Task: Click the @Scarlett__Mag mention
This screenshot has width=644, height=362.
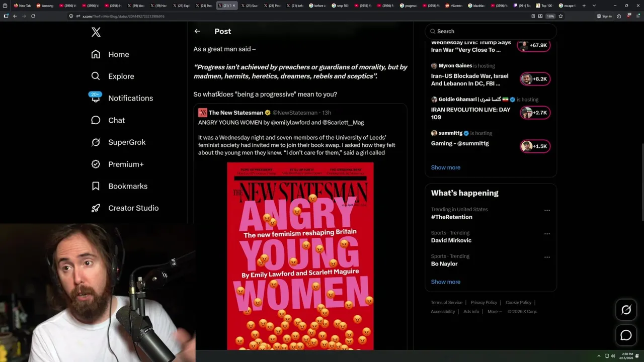Action: pos(343,123)
